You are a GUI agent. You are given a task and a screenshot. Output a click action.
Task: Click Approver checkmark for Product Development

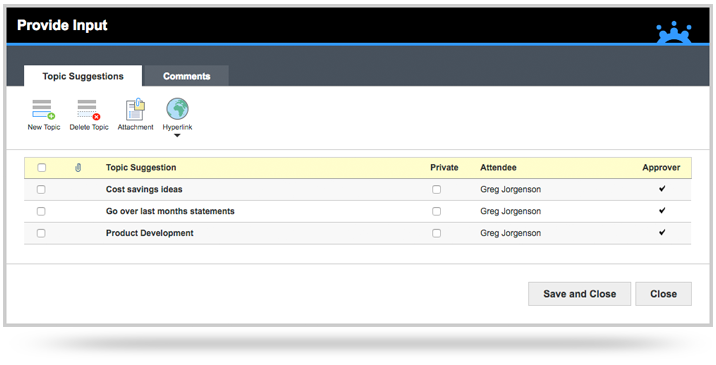pos(662,232)
